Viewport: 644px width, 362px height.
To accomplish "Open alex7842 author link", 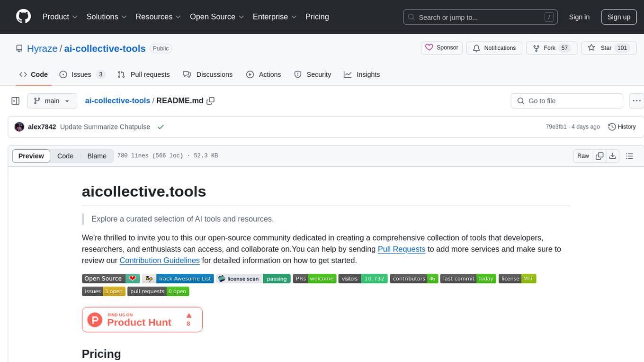I will (42, 127).
